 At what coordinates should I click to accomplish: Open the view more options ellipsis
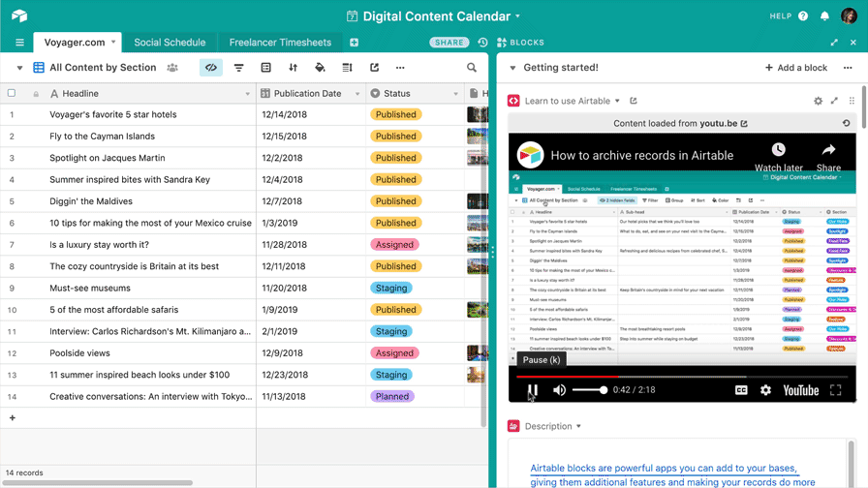[x=400, y=68]
